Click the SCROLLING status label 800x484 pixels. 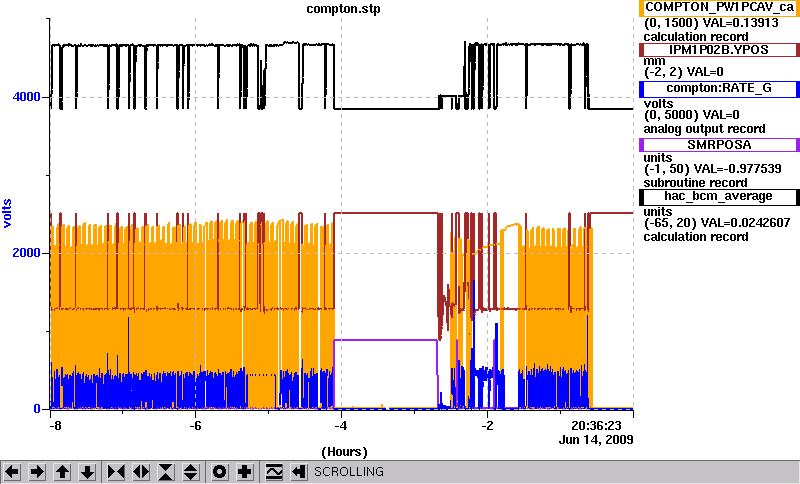(348, 472)
